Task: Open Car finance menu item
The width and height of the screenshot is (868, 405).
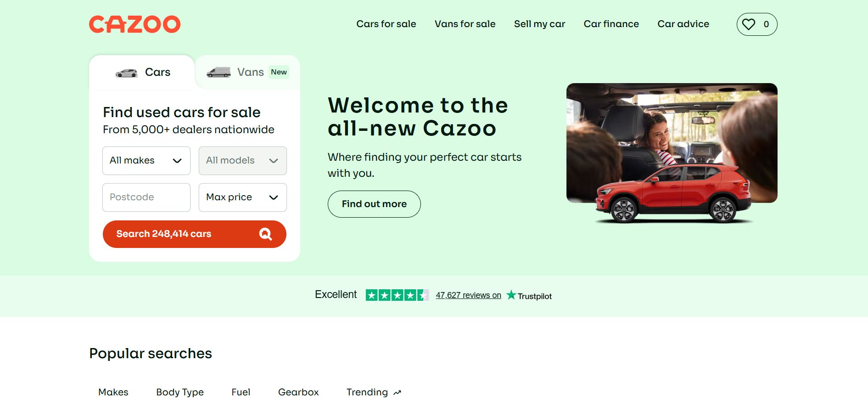Action: pyautogui.click(x=611, y=24)
